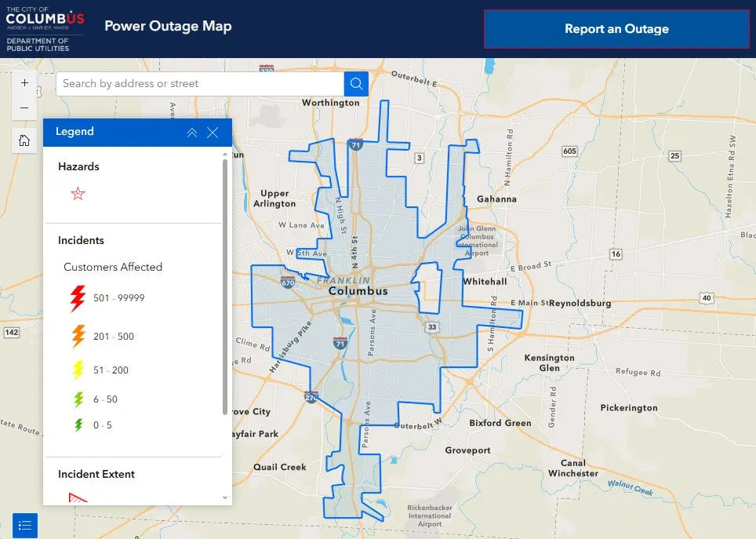Collapse the Legend panel
The height and width of the screenshot is (539, 756).
click(192, 133)
